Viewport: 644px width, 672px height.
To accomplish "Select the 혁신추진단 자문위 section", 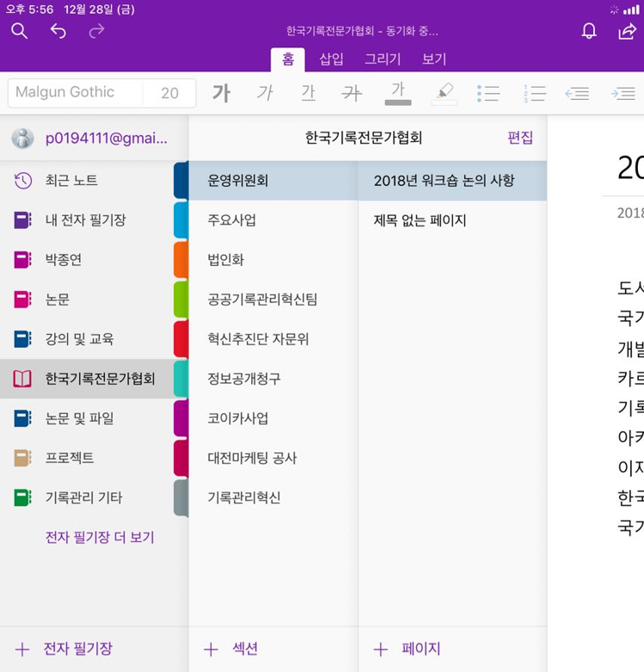I will pos(273,338).
